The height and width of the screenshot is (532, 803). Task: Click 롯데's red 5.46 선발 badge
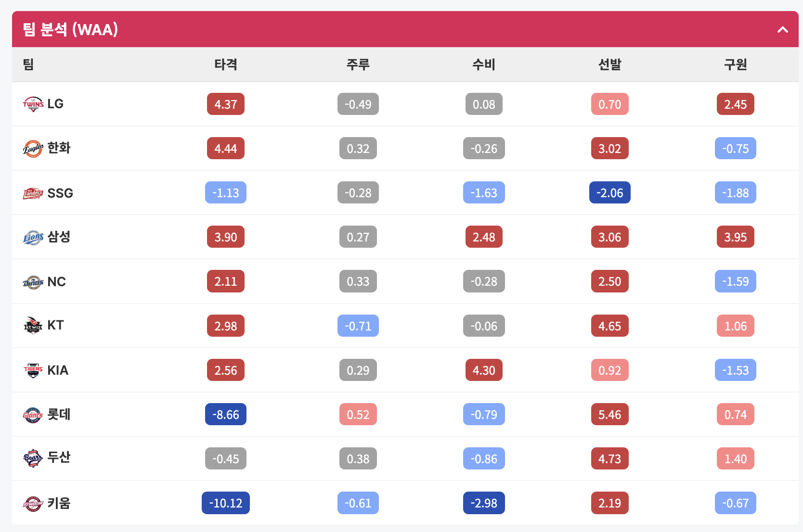point(610,415)
